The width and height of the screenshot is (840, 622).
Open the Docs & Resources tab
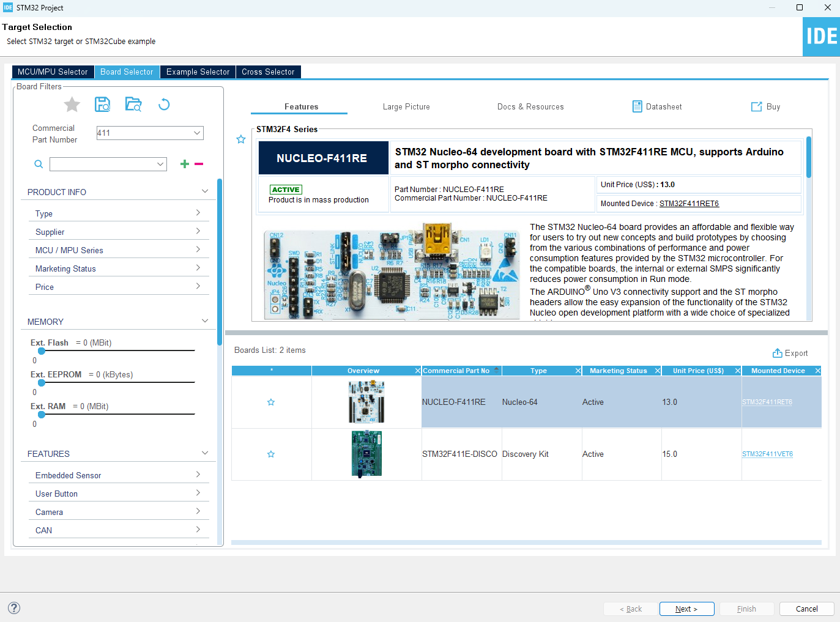coord(530,106)
